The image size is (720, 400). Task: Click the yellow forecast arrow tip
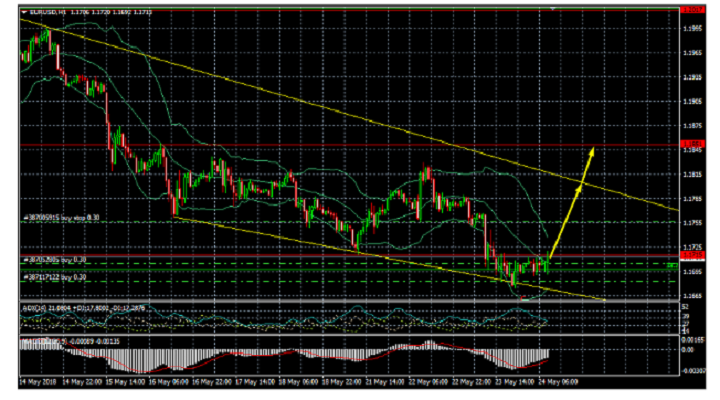tap(592, 150)
